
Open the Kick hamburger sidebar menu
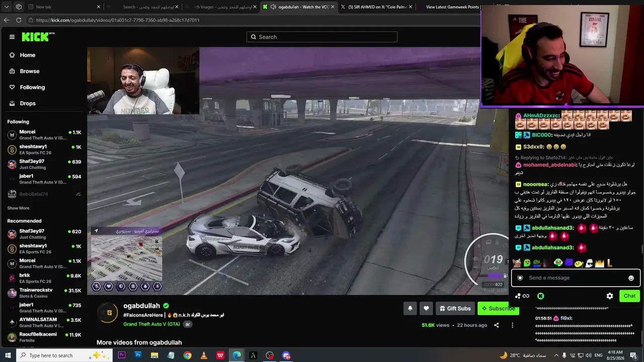pyautogui.click(x=12, y=37)
